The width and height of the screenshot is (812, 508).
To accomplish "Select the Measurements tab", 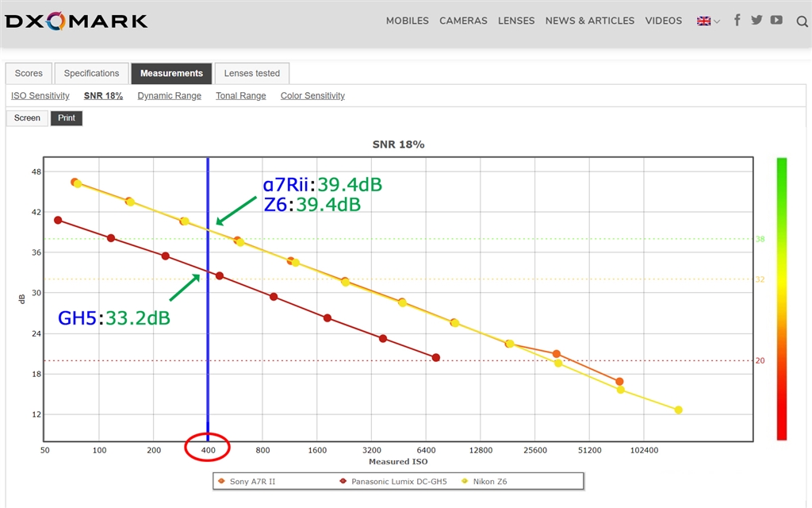I will coord(171,73).
